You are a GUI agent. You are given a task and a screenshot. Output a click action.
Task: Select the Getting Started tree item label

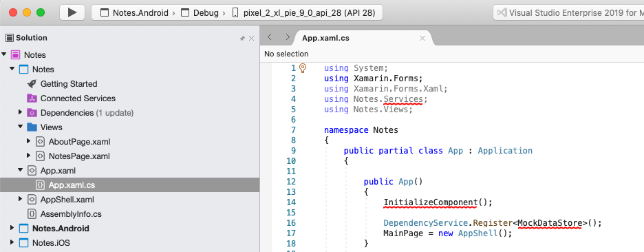coord(69,84)
